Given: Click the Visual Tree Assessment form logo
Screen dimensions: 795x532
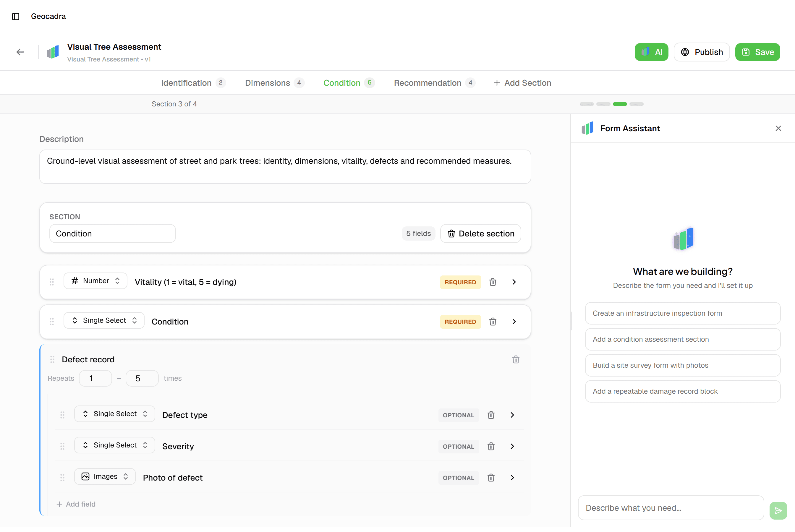Looking at the screenshot, I should click(x=53, y=52).
